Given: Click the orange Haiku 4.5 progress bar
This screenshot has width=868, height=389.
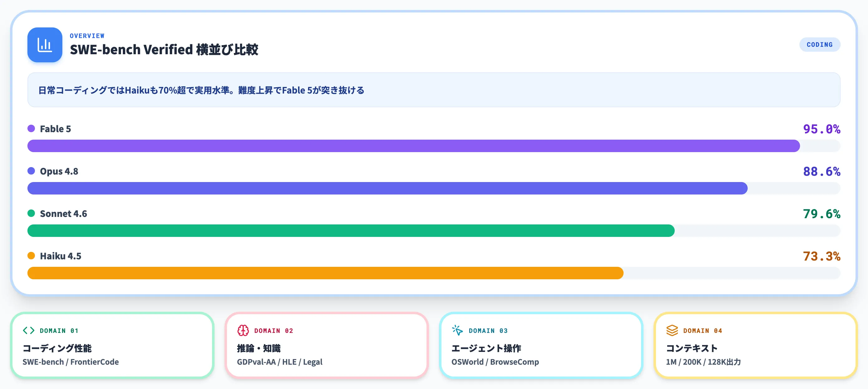Looking at the screenshot, I should click(x=325, y=273).
